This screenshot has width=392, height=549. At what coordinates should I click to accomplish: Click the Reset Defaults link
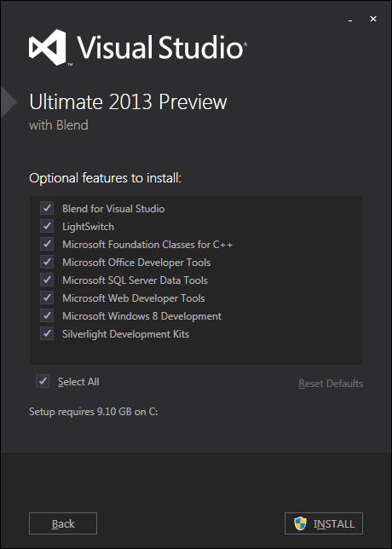tap(331, 384)
